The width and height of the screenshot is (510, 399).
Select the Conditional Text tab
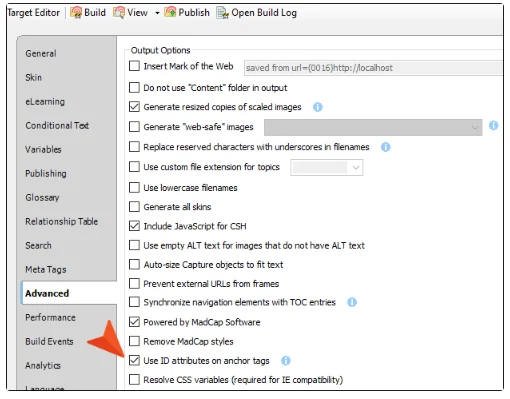57,125
